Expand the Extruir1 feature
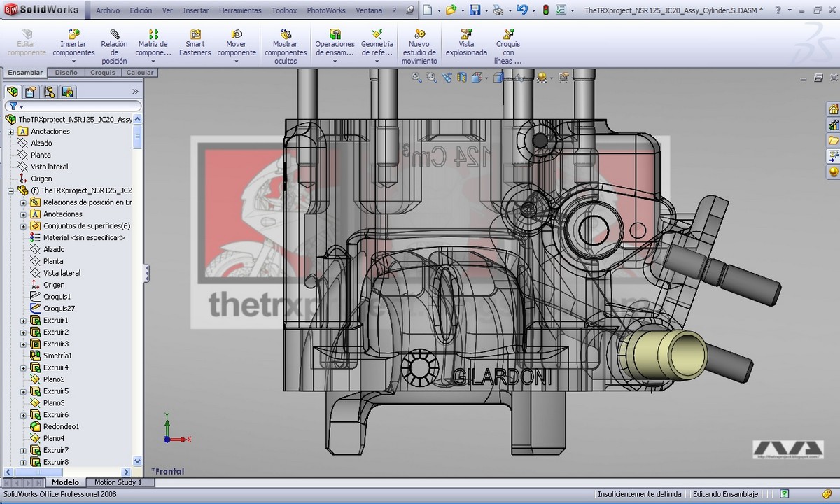Viewport: 840px width, 504px height. [x=23, y=321]
